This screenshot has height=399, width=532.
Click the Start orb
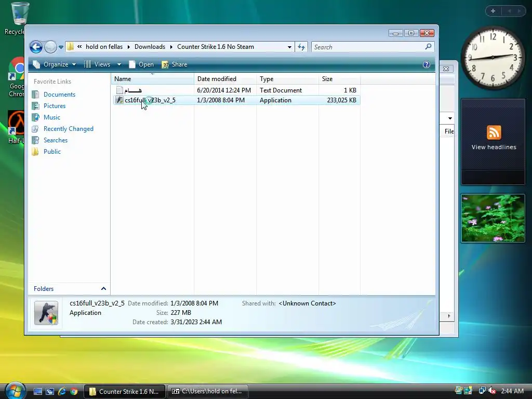click(15, 391)
